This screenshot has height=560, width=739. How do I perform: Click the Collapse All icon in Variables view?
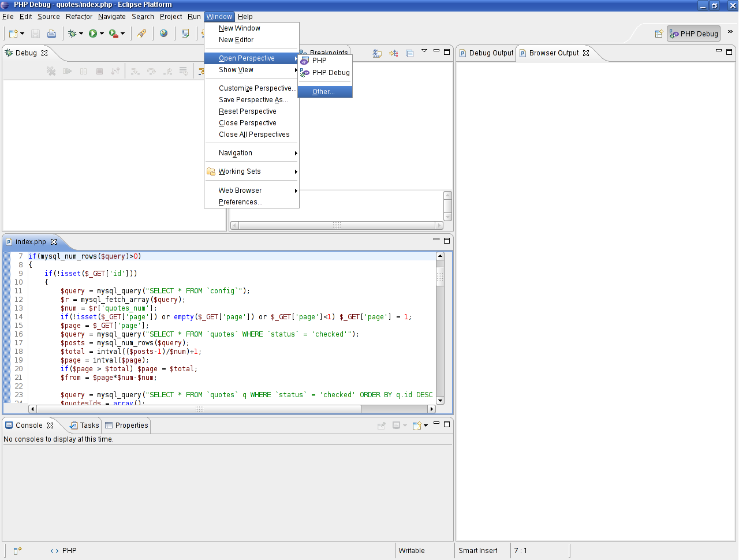coord(410,53)
